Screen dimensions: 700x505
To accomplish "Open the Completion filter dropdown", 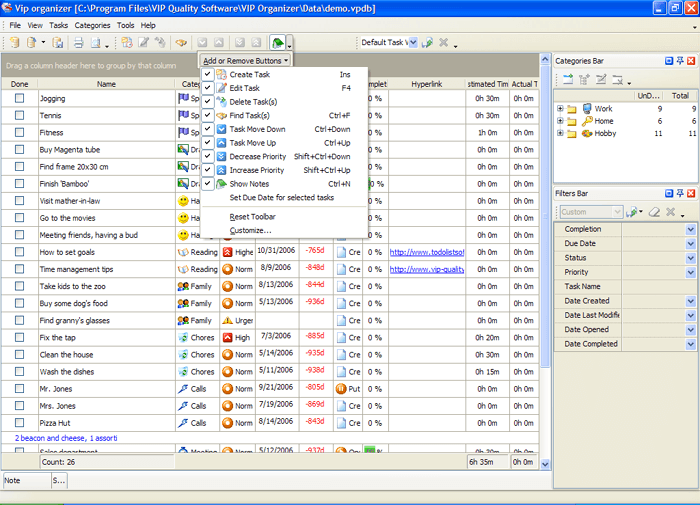I will coord(691,229).
